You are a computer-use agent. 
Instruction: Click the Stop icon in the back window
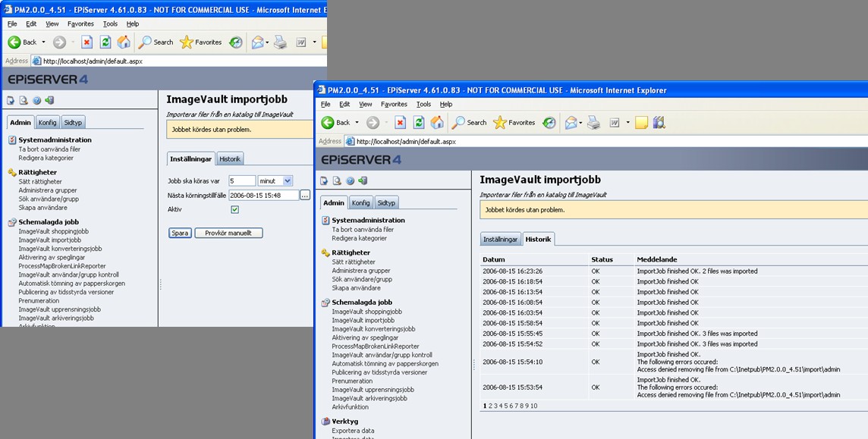(x=87, y=42)
